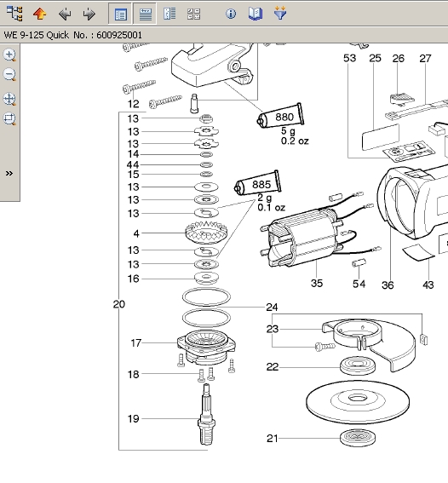Navigate back with the left arrow

pyautogui.click(x=65, y=14)
